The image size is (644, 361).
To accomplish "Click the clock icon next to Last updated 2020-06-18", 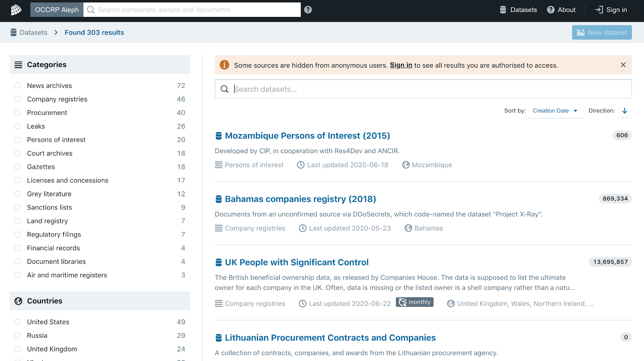I will pyautogui.click(x=301, y=165).
